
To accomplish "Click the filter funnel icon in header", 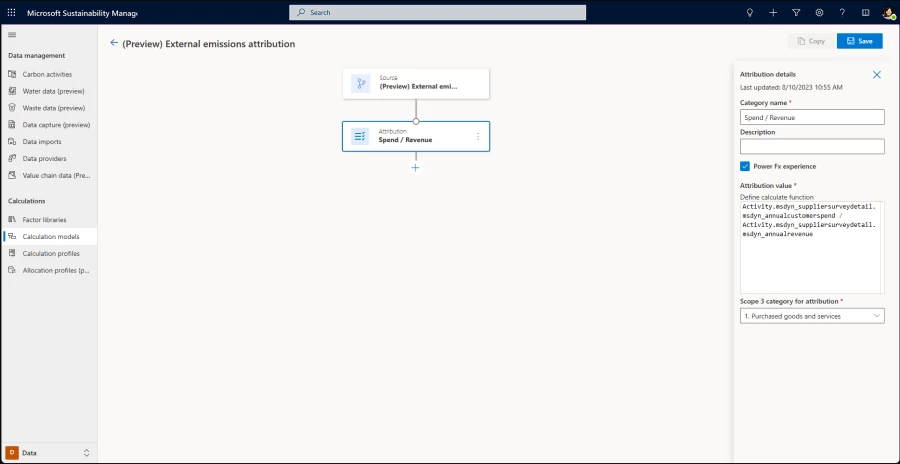I will pyautogui.click(x=796, y=12).
